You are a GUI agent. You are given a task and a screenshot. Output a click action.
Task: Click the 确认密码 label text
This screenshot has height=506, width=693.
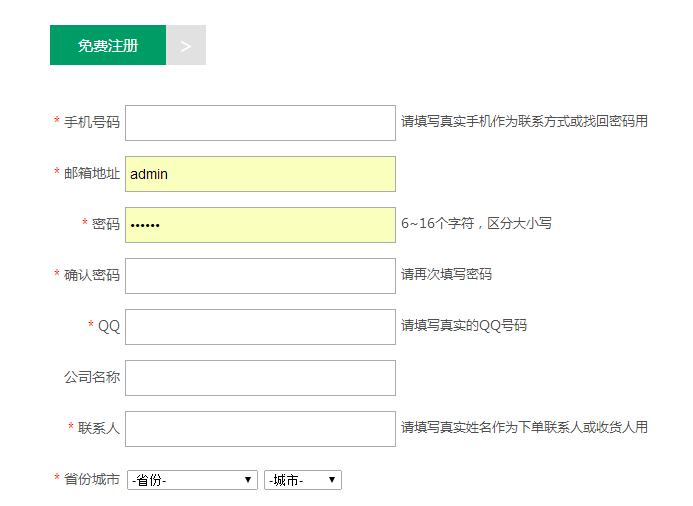[92, 275]
